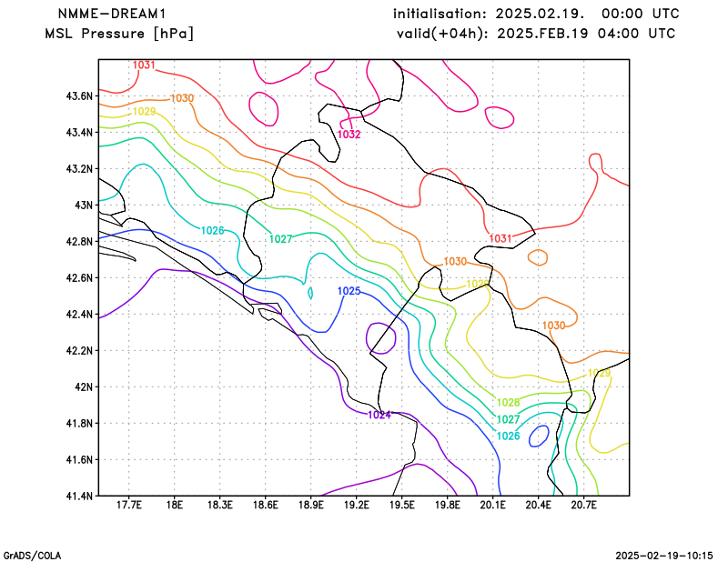The image size is (728, 562).
Task: Click the 20.7E longitude axis label
Action: point(583,506)
